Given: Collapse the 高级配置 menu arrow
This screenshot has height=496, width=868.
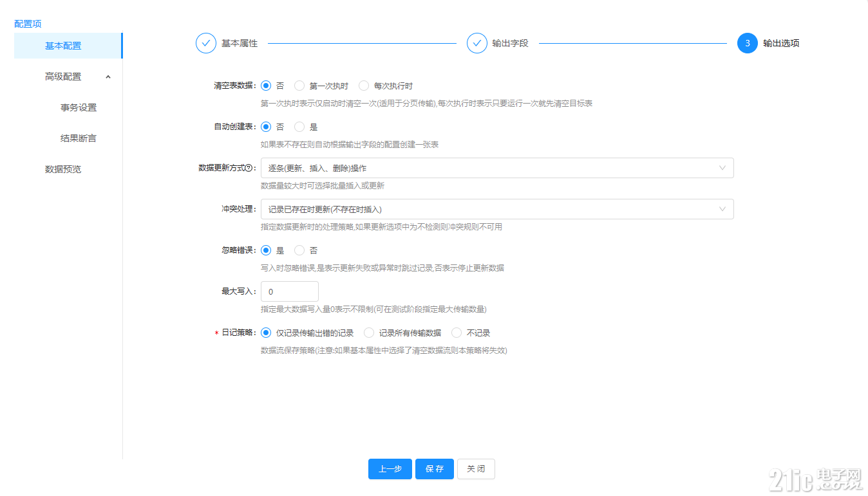Looking at the screenshot, I should 108,77.
